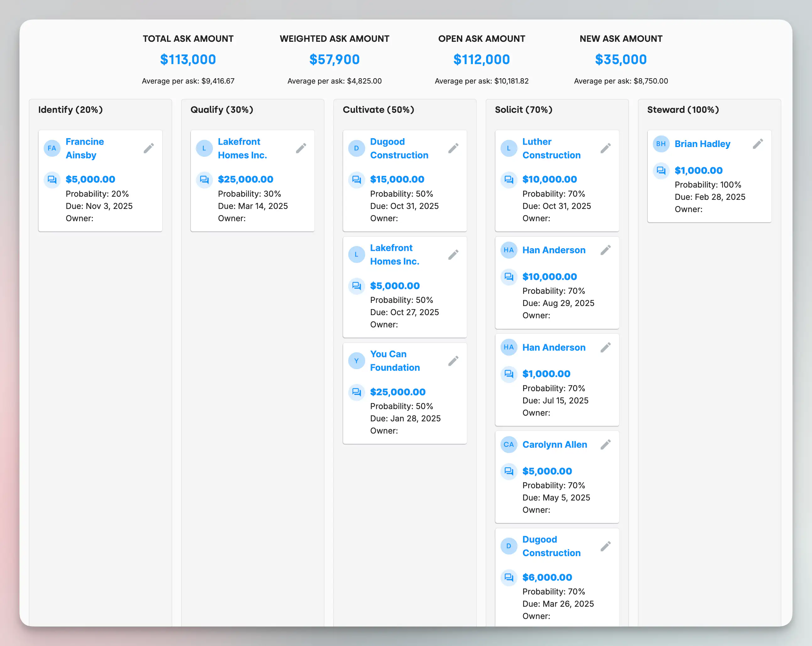Click ask icon beside Brian Hadley $1,000.00
812x646 pixels.
tap(661, 170)
